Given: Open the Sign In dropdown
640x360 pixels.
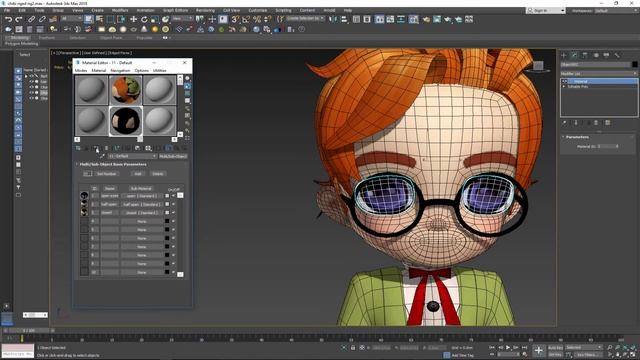Looking at the screenshot, I should pos(545,10).
